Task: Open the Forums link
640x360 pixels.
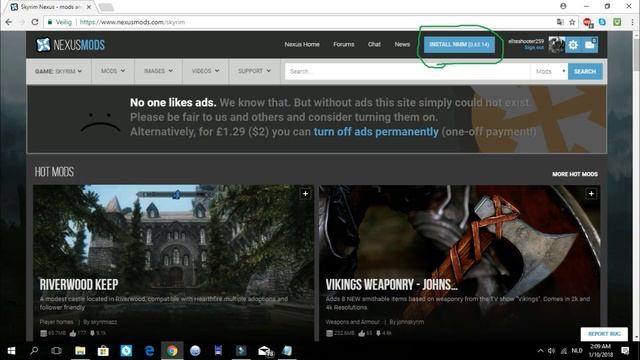Action: (344, 44)
